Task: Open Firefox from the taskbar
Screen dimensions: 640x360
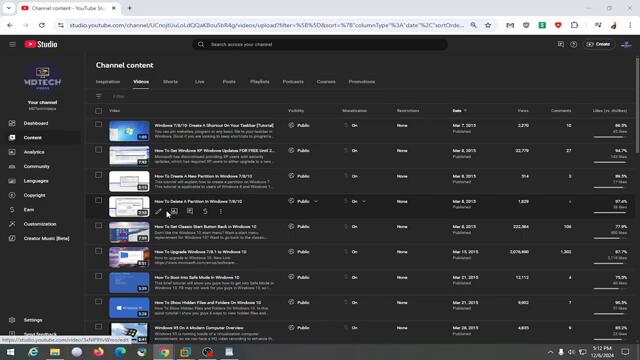Action: pos(98,352)
